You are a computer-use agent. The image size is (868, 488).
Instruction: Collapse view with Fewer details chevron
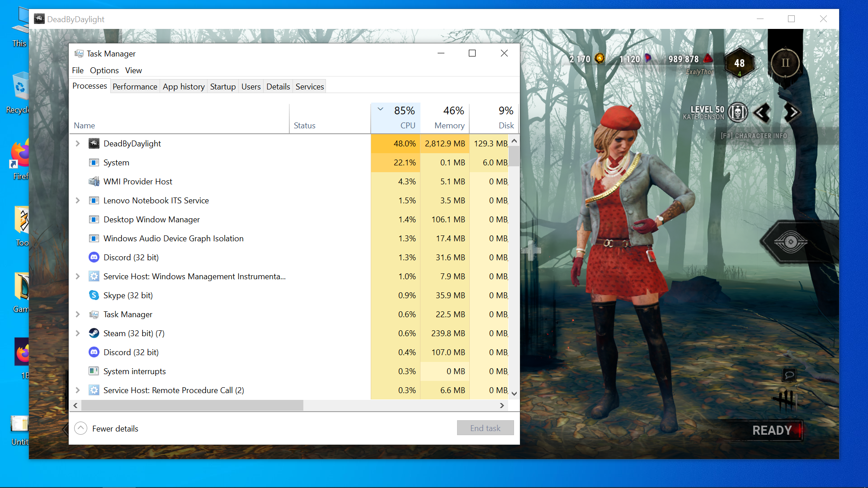click(x=80, y=428)
